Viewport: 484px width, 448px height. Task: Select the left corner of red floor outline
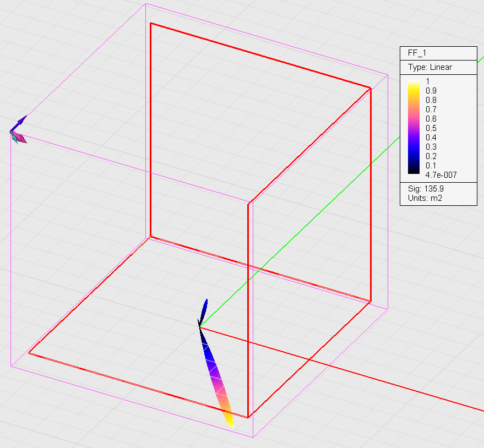click(29, 353)
